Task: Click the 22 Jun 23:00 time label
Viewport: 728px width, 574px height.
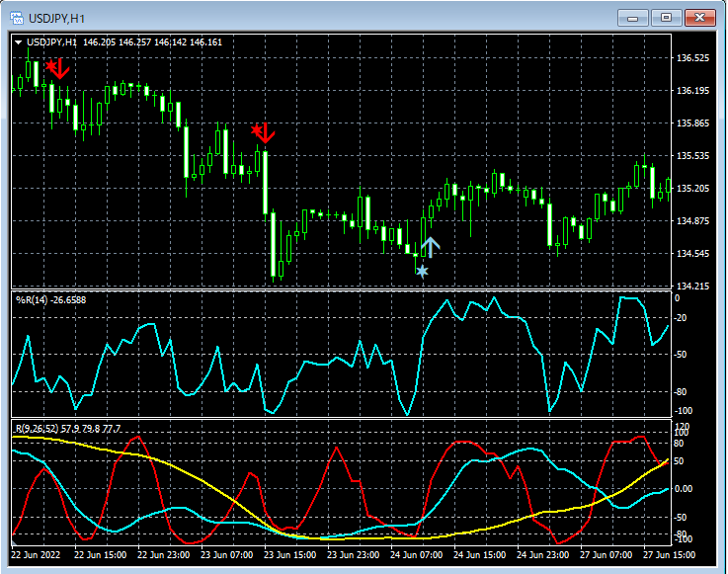Action: [163, 555]
